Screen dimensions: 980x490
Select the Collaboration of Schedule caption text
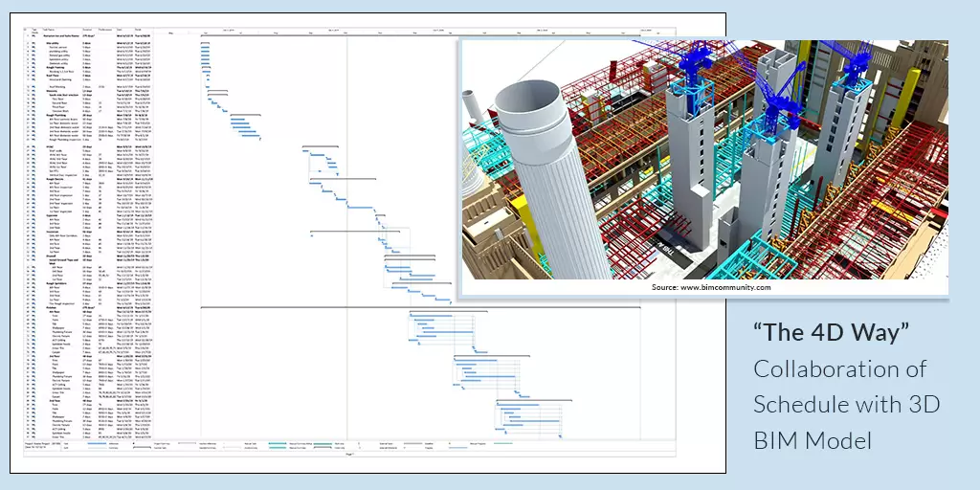coord(846,404)
